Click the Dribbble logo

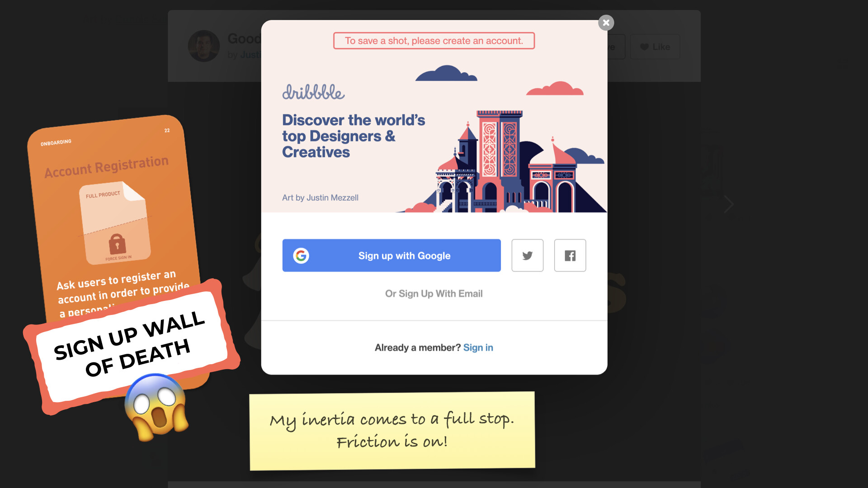point(313,92)
